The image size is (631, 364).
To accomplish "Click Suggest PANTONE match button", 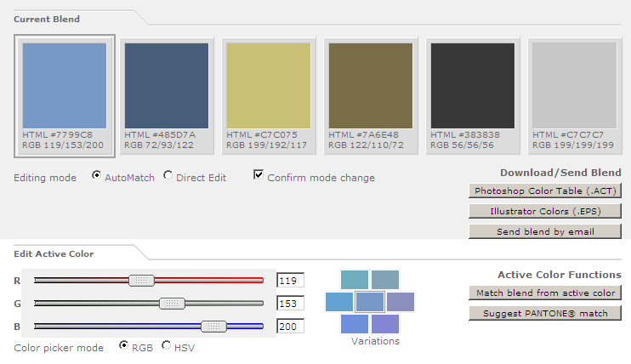I will (x=545, y=313).
